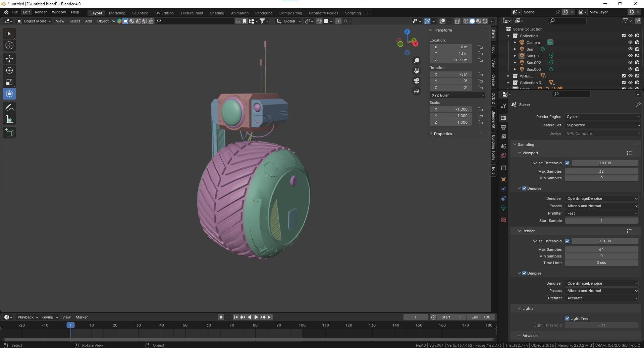
Task: Select the Annotate tool
Action: 9,107
